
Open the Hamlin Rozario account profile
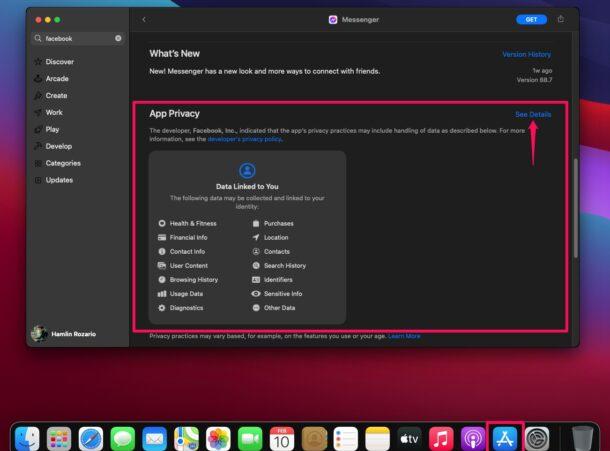tap(63, 333)
